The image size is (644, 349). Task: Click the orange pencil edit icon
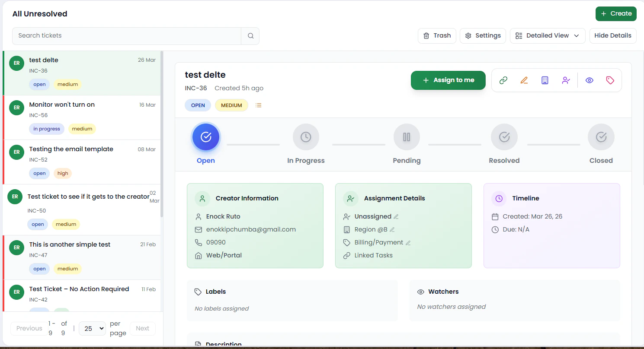(x=524, y=80)
